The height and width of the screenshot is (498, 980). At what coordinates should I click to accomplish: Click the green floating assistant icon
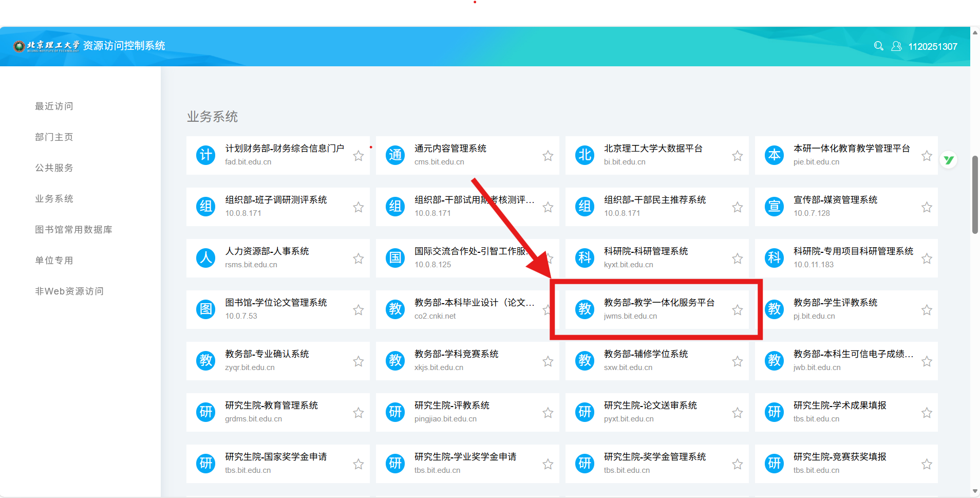949,160
